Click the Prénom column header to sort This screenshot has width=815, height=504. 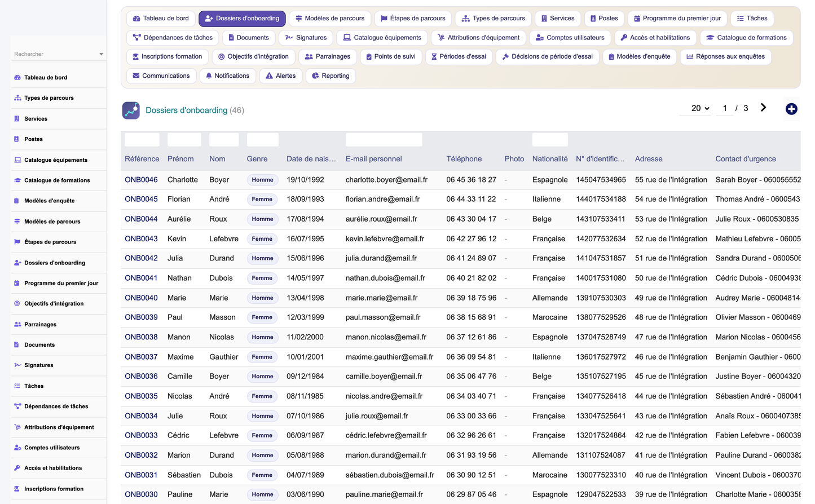coord(180,159)
